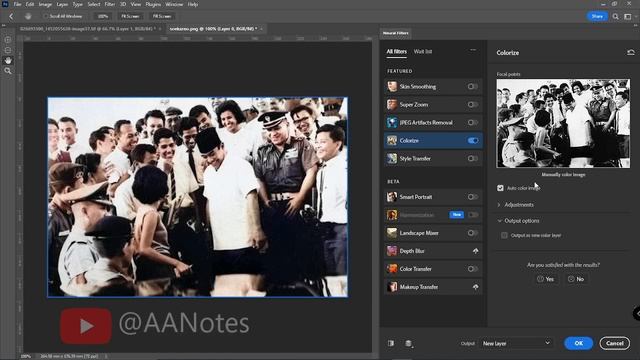This screenshot has height=360, width=640.
Task: Open the Help menu
Action: [193, 4]
